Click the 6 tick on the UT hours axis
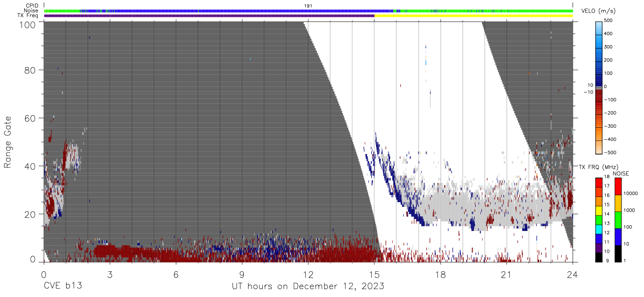 pos(176,274)
